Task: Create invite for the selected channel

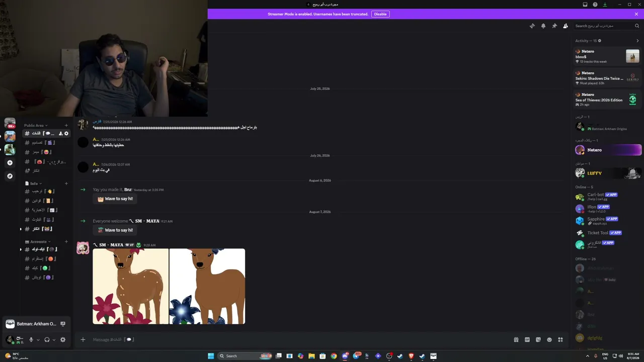Action: coord(60,133)
